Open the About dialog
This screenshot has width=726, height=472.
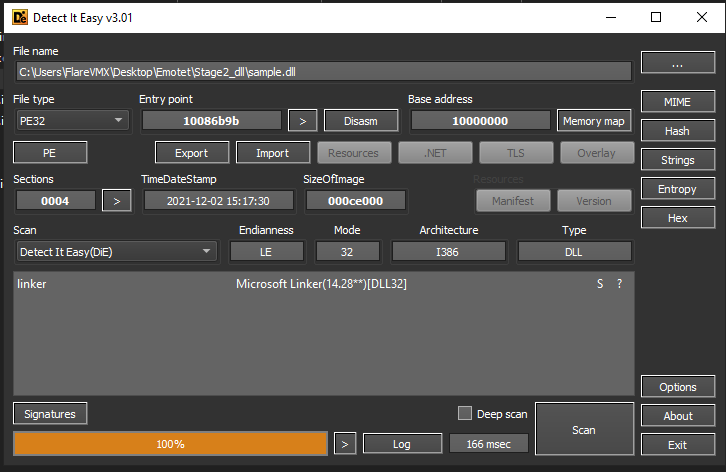(x=678, y=415)
